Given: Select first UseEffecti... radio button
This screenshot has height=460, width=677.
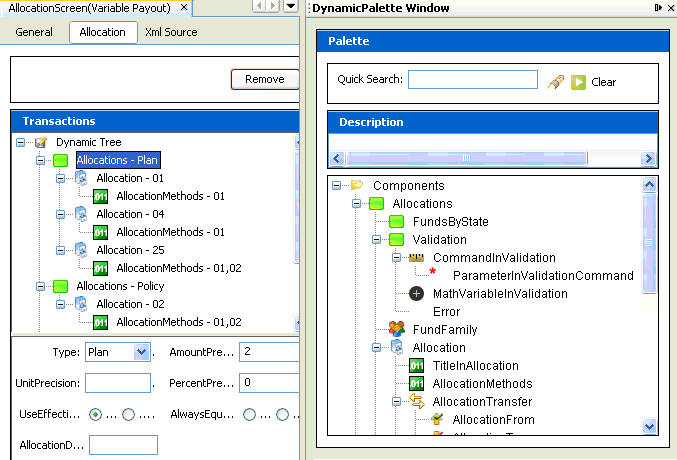Looking at the screenshot, I should pyautogui.click(x=95, y=415).
